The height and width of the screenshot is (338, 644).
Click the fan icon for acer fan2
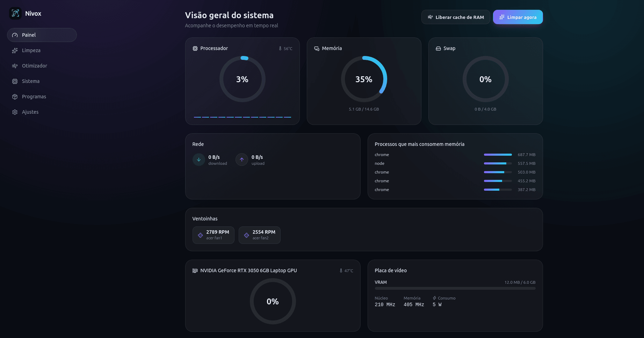pyautogui.click(x=247, y=235)
